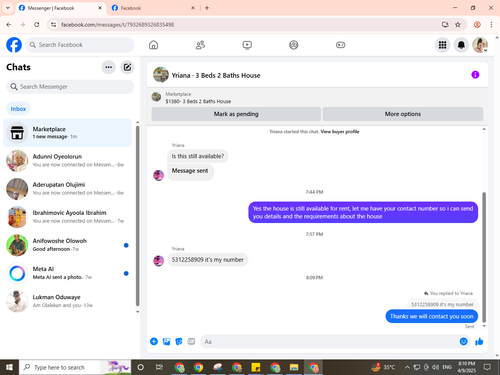Go back in browser history
The height and width of the screenshot is (375, 500).
[x=9, y=24]
